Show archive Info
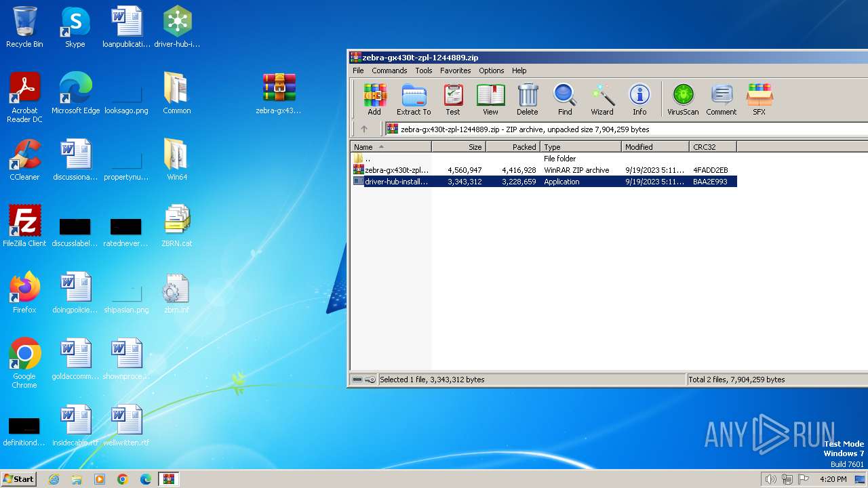This screenshot has width=868, height=488. click(639, 100)
